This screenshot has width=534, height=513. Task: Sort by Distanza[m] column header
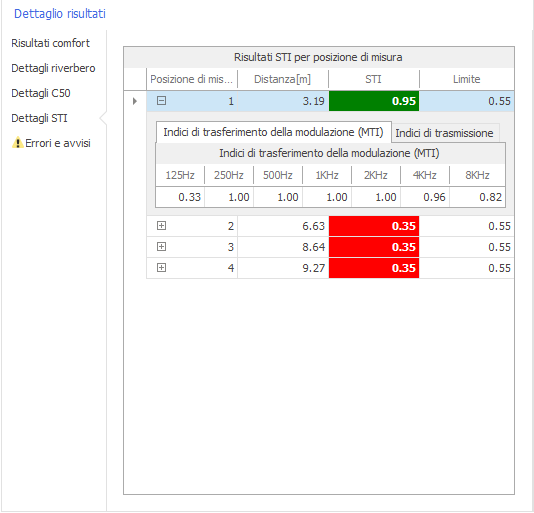tap(283, 79)
